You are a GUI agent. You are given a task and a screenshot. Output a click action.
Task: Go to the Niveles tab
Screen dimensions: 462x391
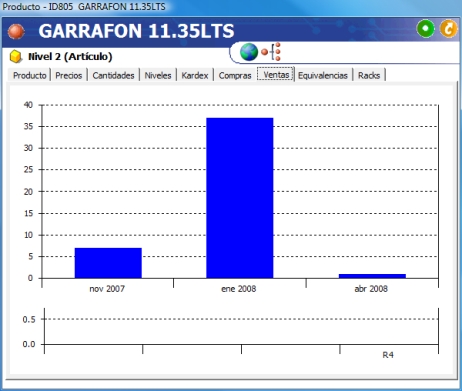(x=158, y=75)
